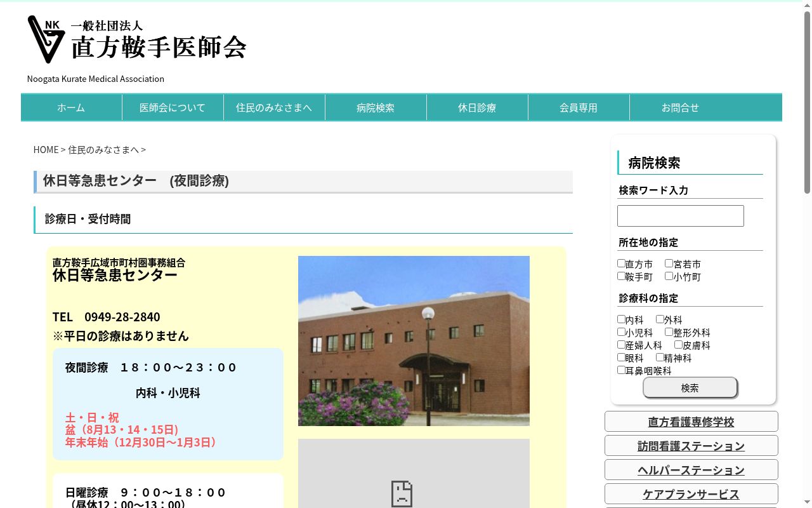Click the phone number 0949-28-2840

pyautogui.click(x=122, y=317)
